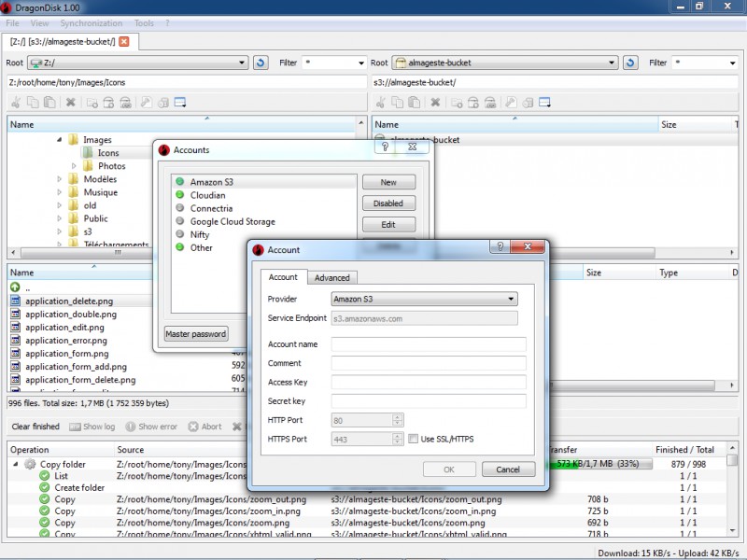Click Clear finished in transfer panel
The height and width of the screenshot is (560, 747).
click(35, 427)
